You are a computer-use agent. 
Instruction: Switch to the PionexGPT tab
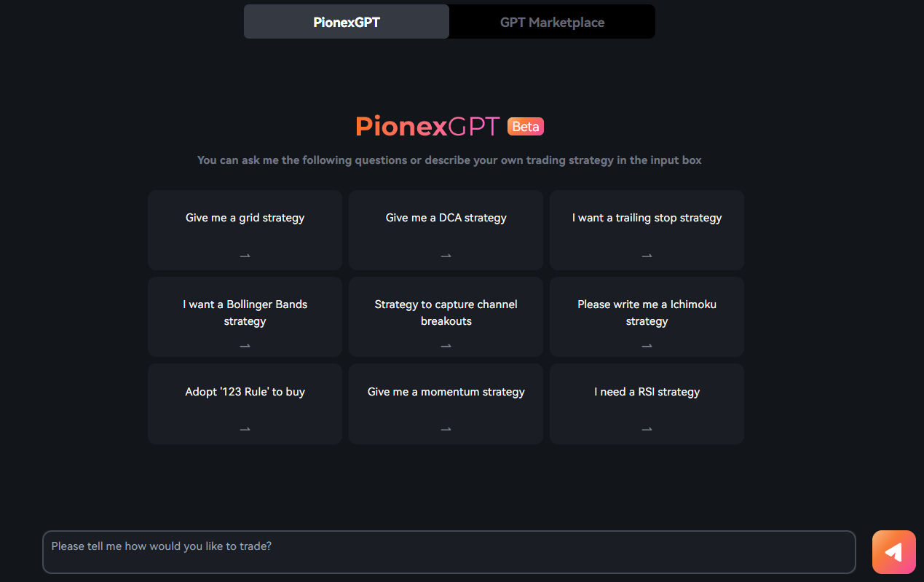click(x=347, y=22)
